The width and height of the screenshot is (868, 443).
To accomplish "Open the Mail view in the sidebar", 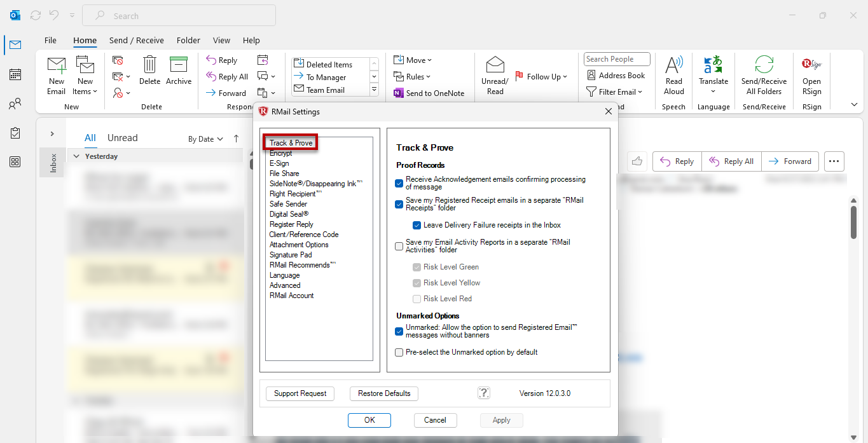I will click(15, 44).
